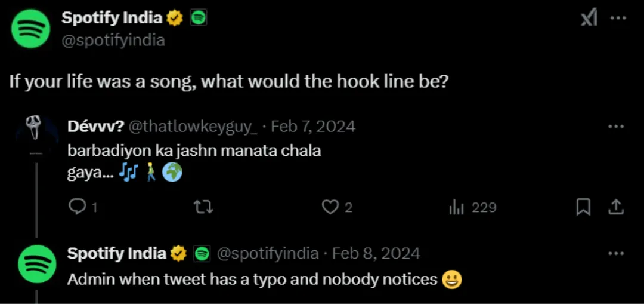This screenshot has height=304, width=644.
Task: Open the @spotifyindia handle under main name
Action: tap(113, 40)
